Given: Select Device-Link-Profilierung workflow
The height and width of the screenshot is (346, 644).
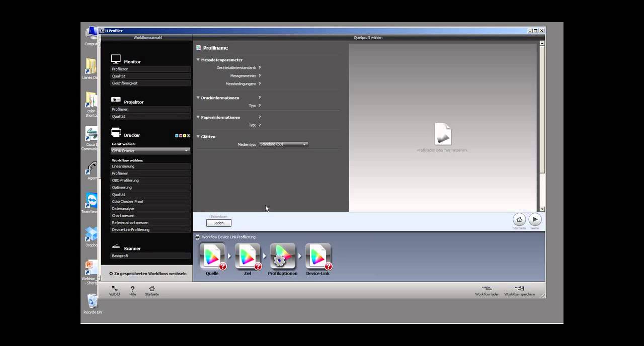Looking at the screenshot, I should pyautogui.click(x=150, y=229).
